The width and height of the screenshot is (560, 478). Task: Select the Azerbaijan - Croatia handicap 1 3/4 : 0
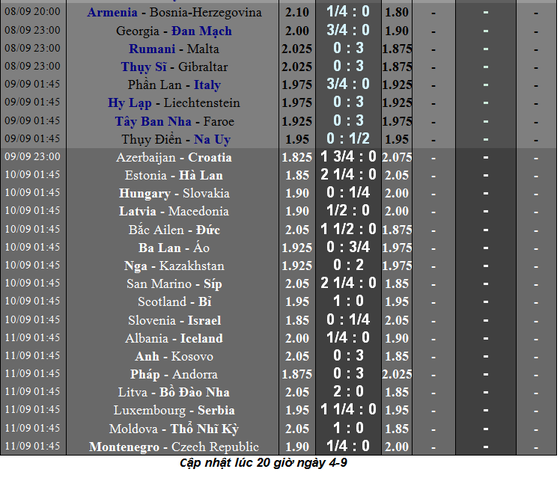(x=348, y=156)
